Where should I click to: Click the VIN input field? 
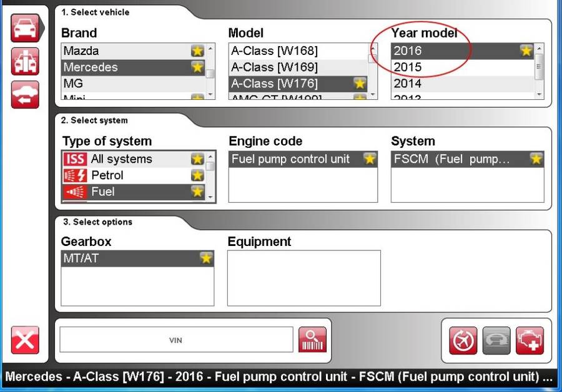tap(176, 340)
